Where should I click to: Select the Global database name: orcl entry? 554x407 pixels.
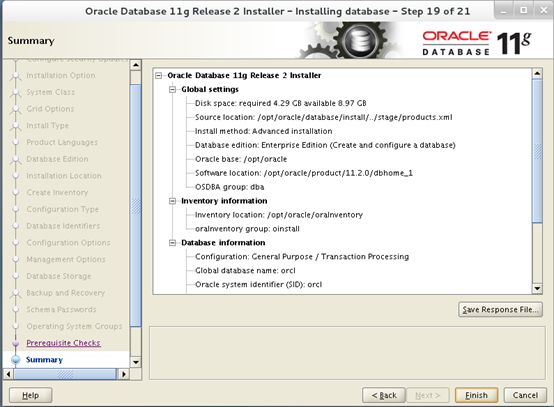click(x=245, y=271)
